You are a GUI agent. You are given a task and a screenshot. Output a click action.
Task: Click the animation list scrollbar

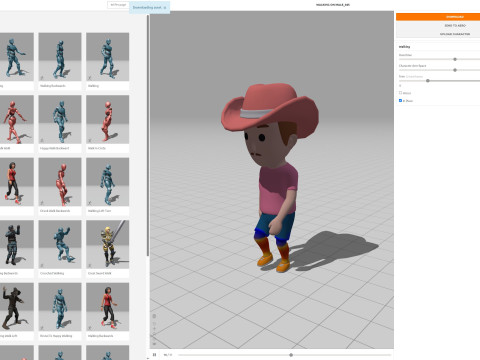(148, 135)
